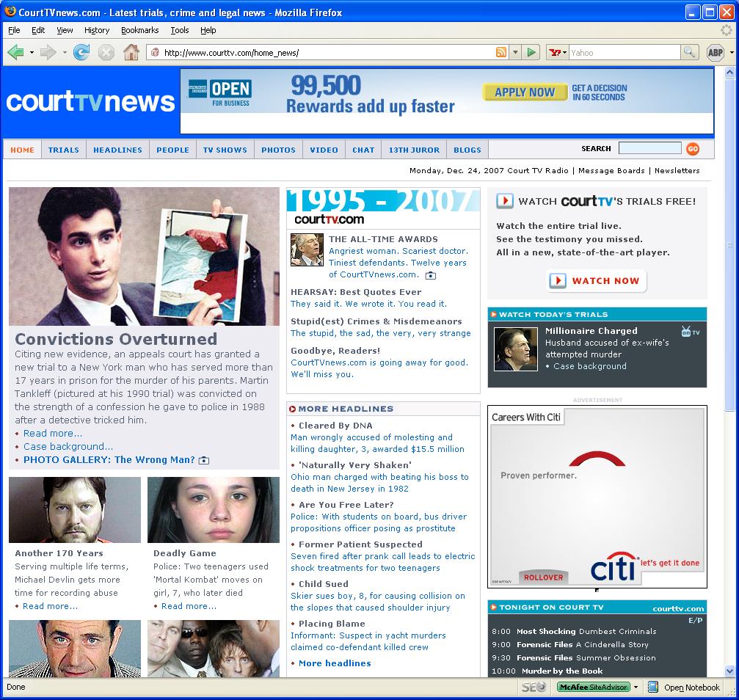This screenshot has height=700, width=739.
Task: Click the SEO icon in status bar
Action: click(534, 688)
